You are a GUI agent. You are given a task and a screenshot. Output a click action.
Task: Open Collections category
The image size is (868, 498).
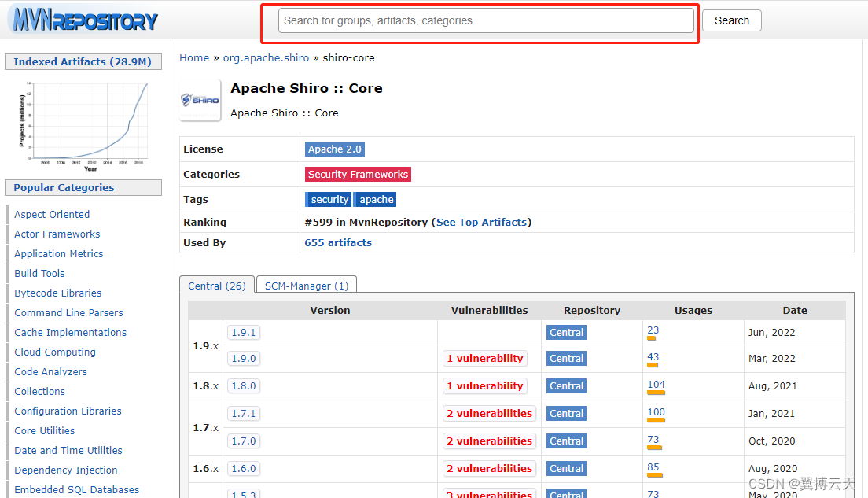(x=39, y=391)
